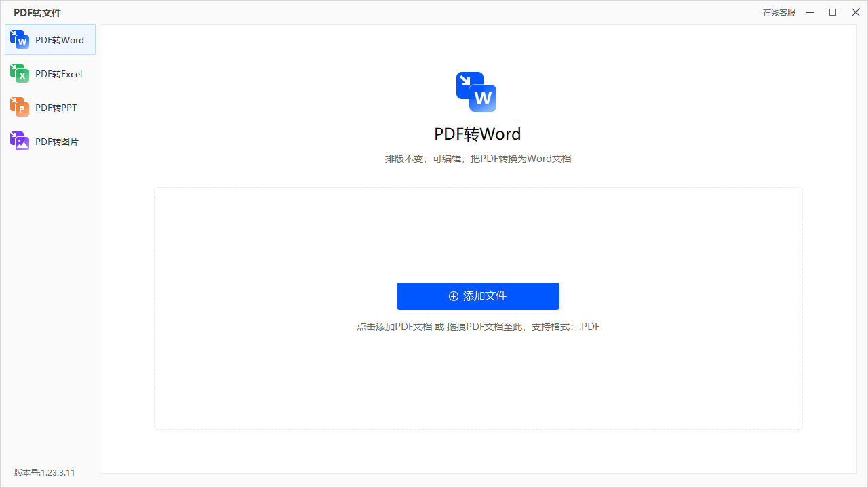Select the PDF转Word sidebar tab

50,40
